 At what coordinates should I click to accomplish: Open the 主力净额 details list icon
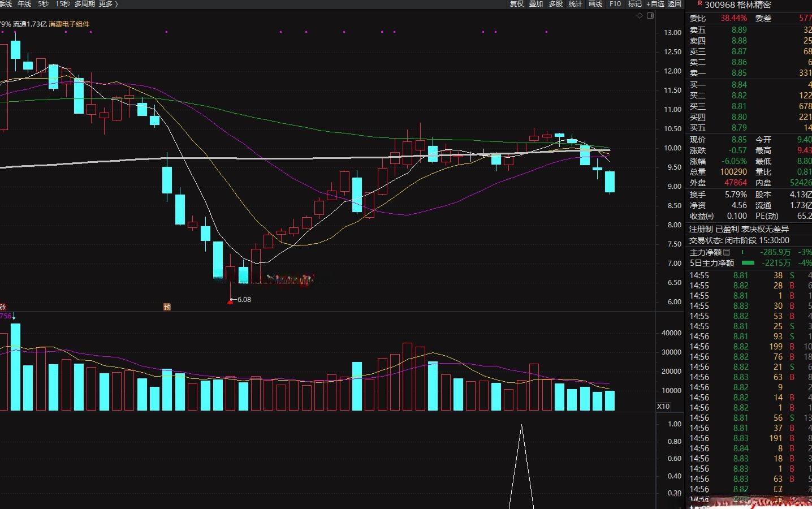pyautogui.click(x=727, y=252)
